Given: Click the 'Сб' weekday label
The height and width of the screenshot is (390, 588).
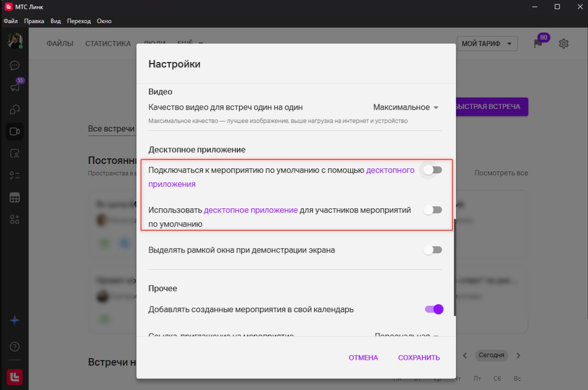Looking at the screenshot, I should point(497,378).
